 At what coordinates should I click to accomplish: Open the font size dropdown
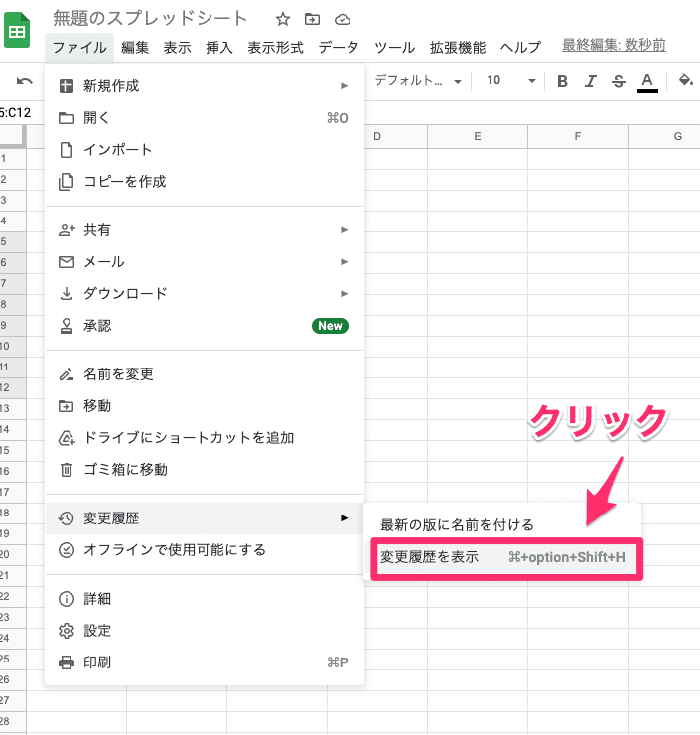(510, 81)
